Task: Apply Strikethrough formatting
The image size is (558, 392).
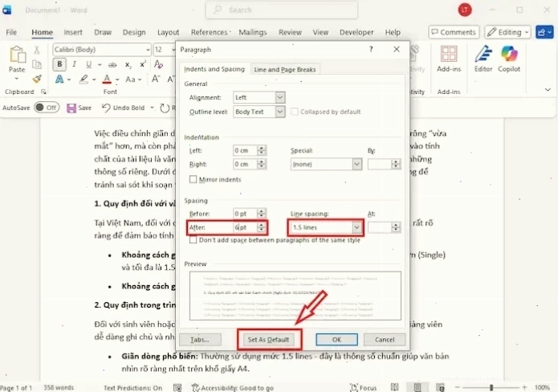Action: point(112,65)
